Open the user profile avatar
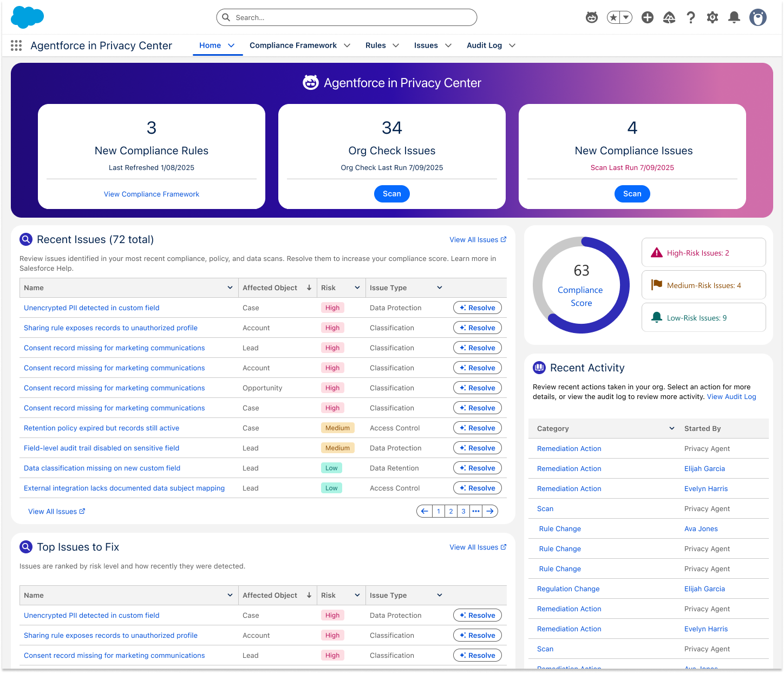Viewport: 784px width, 673px height. point(758,17)
